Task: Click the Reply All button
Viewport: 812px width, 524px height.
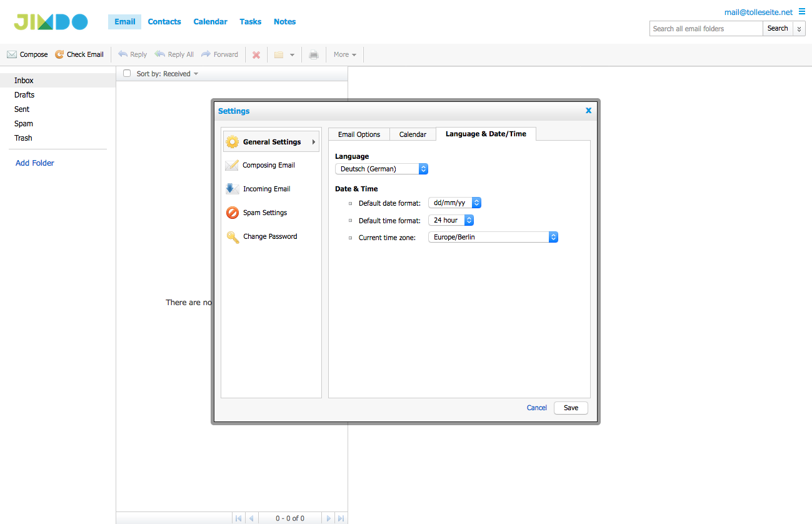Action: click(174, 54)
